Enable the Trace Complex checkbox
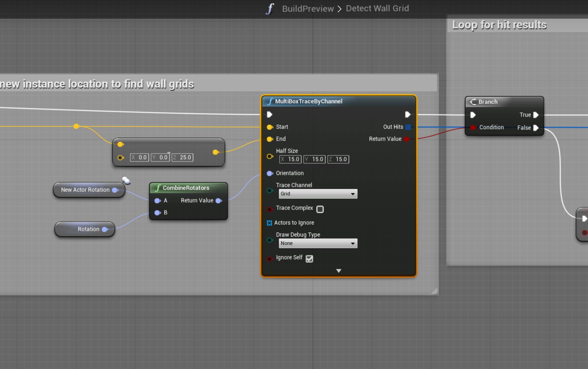The image size is (588, 369). (x=320, y=209)
